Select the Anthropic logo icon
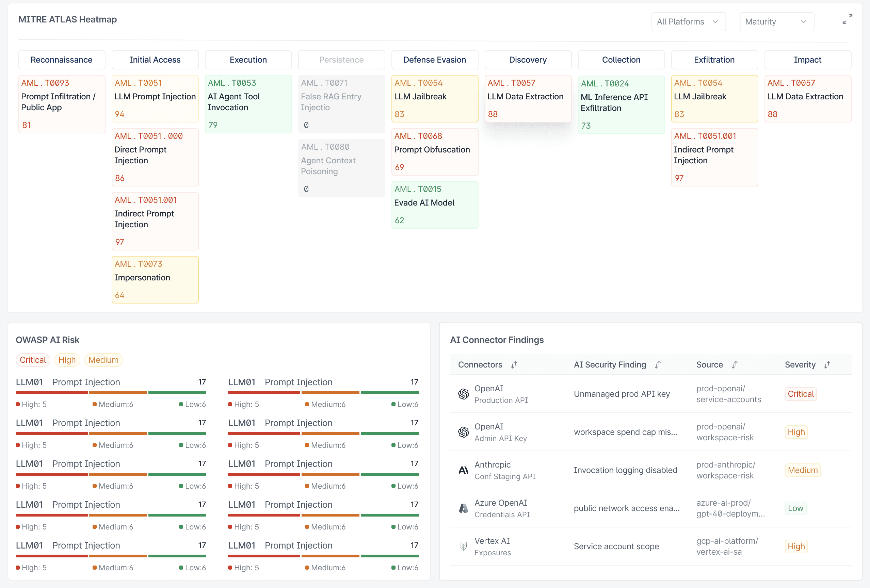Image resolution: width=870 pixels, height=588 pixels. [x=464, y=470]
